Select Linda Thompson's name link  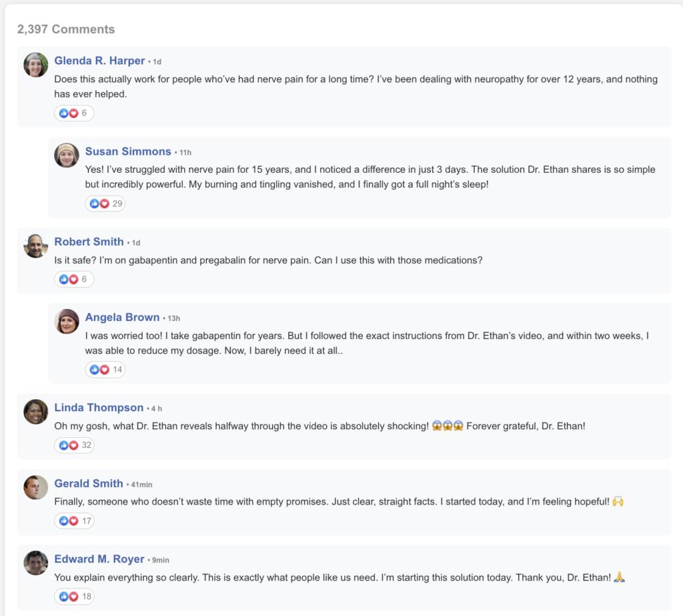coord(99,408)
